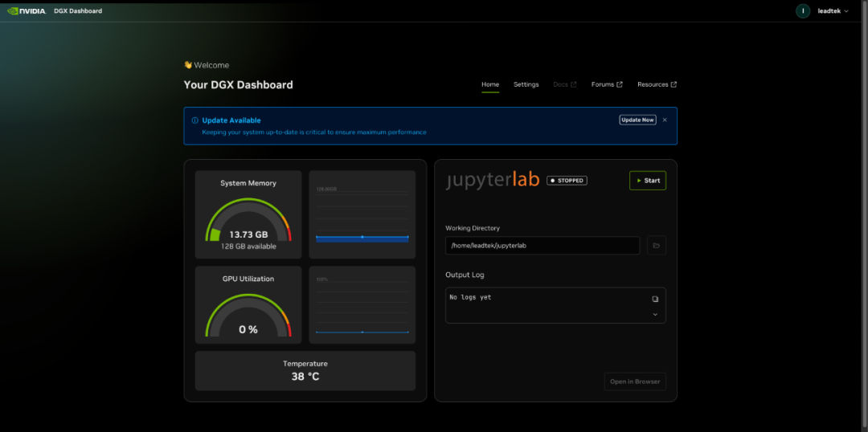Click the STOPPED status badge
This screenshot has height=432, width=868.
pyautogui.click(x=567, y=181)
